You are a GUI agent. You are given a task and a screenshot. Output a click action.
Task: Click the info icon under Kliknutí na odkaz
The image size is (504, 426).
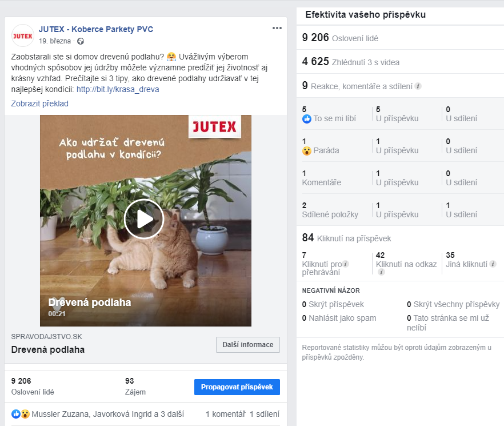click(381, 272)
